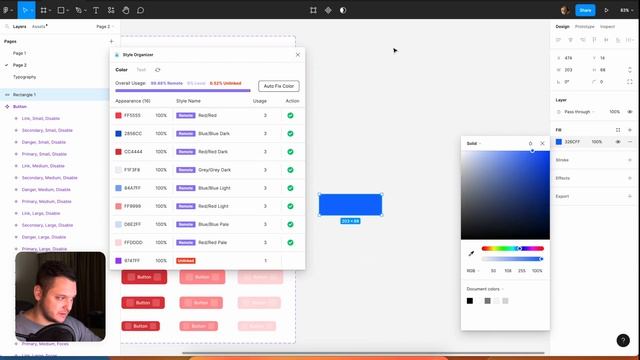Click the help question mark button
Image resolution: width=640 pixels, height=360 pixels.
[x=623, y=340]
